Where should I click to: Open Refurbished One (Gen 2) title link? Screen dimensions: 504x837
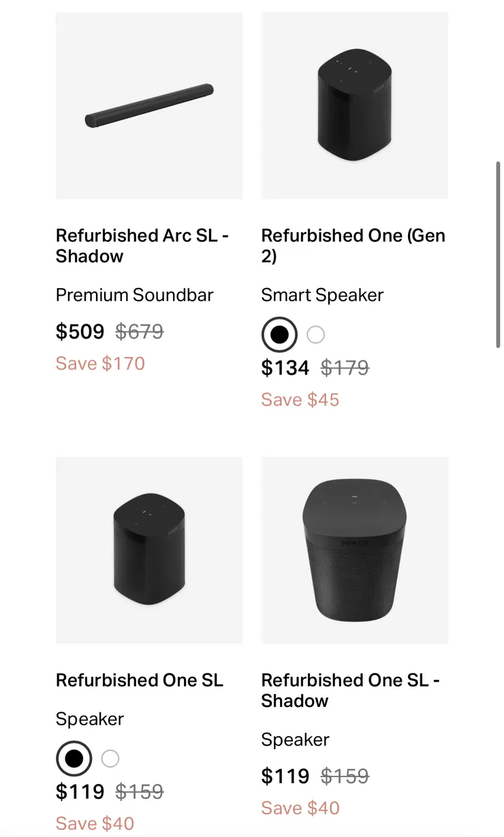pos(353,246)
